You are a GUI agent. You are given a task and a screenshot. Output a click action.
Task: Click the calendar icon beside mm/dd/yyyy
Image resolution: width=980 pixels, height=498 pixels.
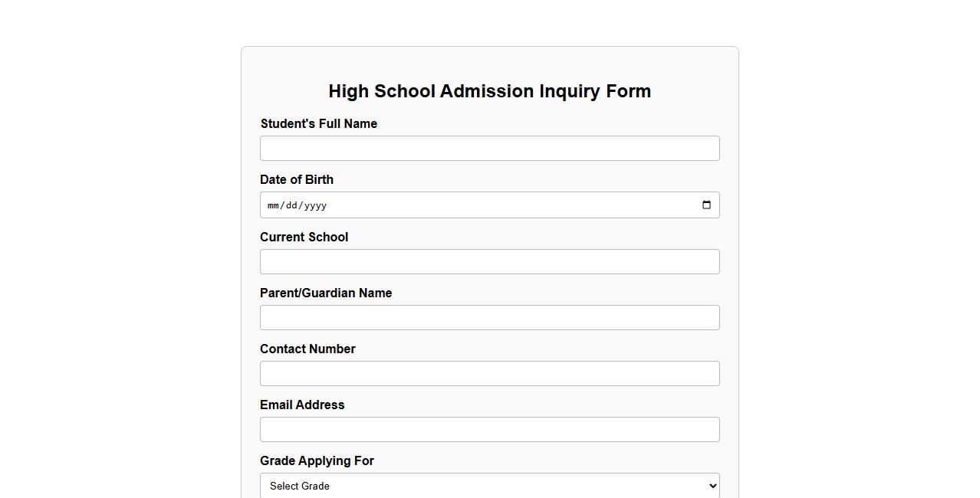(706, 205)
